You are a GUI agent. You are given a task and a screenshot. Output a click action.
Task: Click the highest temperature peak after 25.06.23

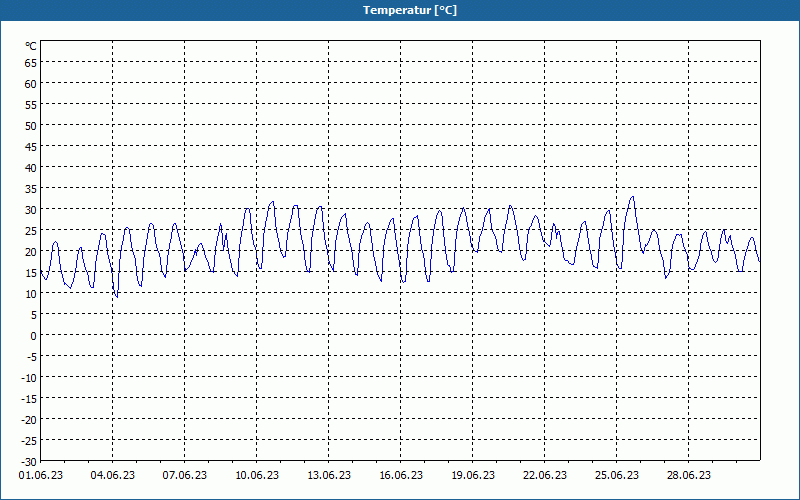633,197
